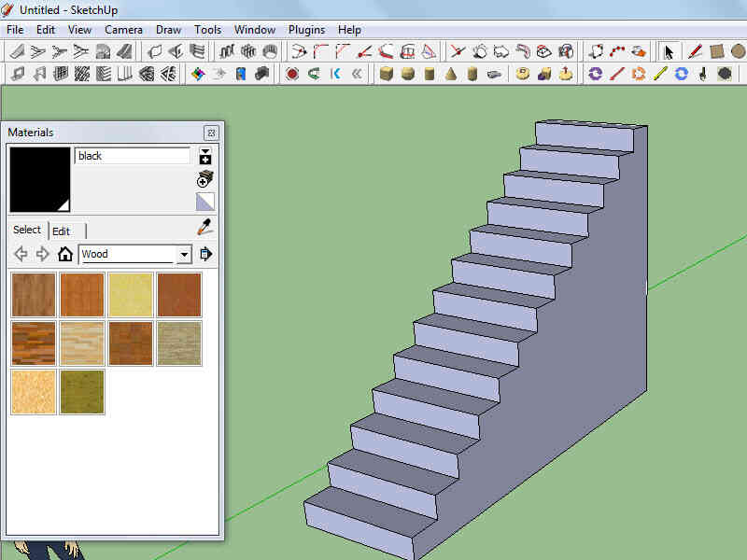The height and width of the screenshot is (560, 747).
Task: Click Create Material icon in Materials panel
Action: (204, 179)
